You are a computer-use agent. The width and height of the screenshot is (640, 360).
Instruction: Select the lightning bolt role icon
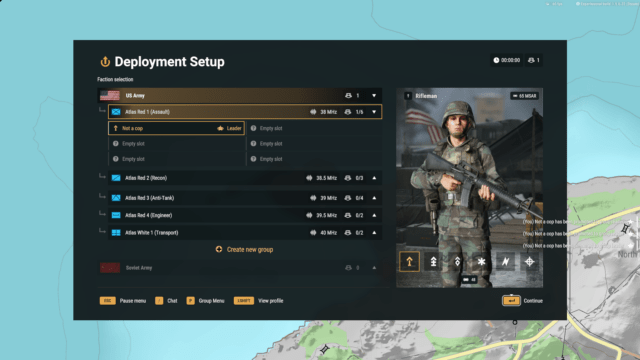pyautogui.click(x=505, y=262)
